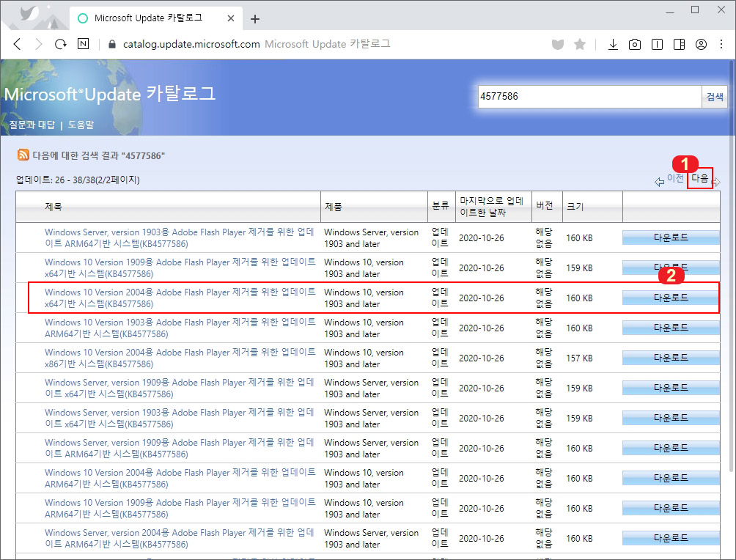Open downloads with the download arrow icon
This screenshot has width=736, height=560.
coord(613,45)
